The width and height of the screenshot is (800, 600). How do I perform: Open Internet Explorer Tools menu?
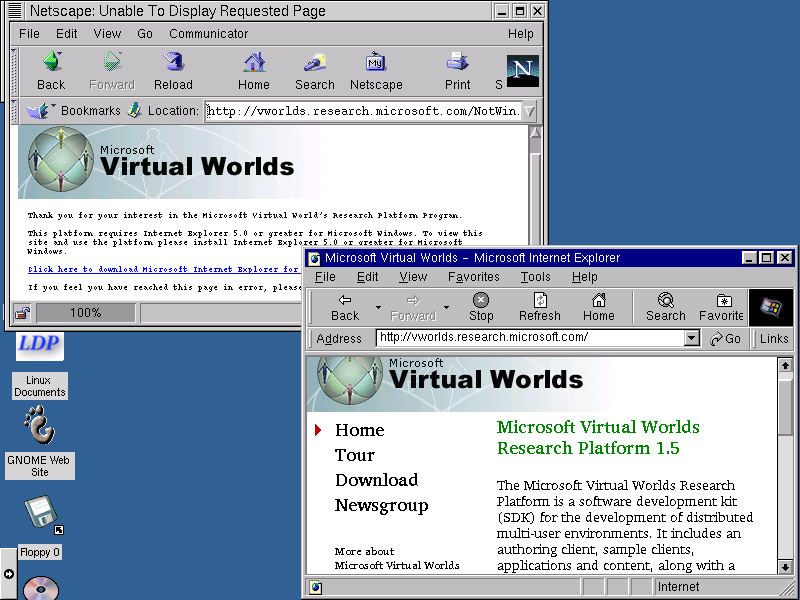(x=535, y=277)
